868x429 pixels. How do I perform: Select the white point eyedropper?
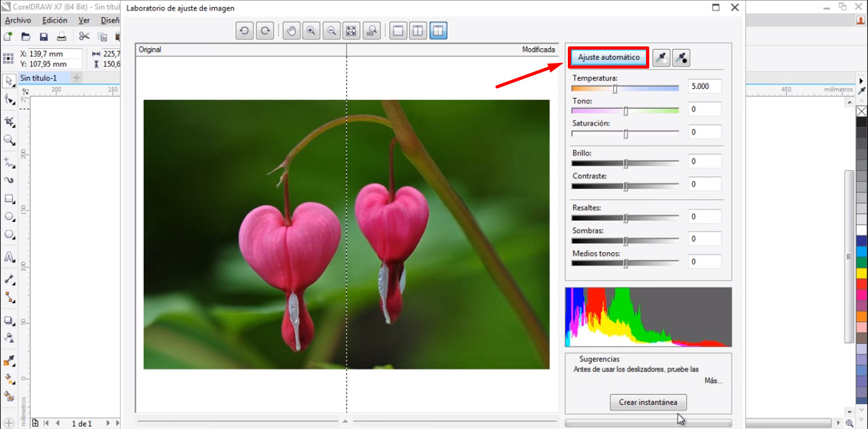(x=660, y=57)
